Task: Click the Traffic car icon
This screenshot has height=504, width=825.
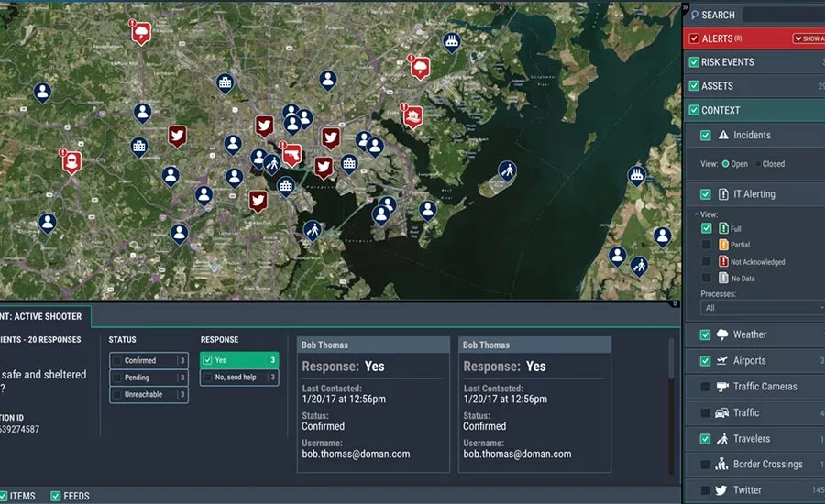Action: [x=722, y=413]
